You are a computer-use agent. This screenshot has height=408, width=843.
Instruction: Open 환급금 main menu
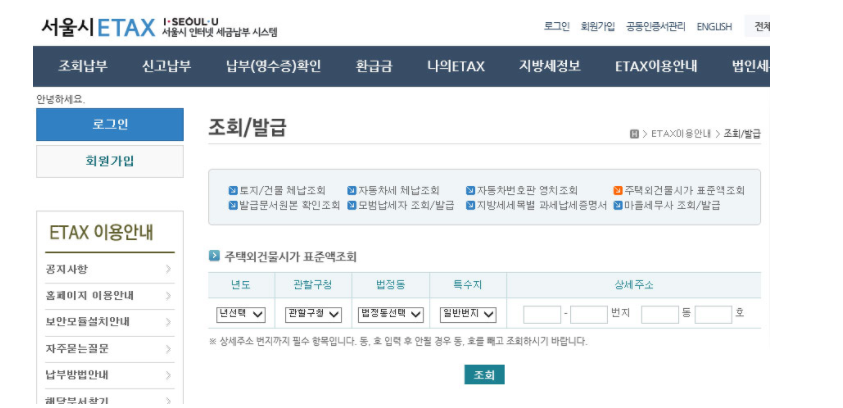tap(374, 66)
